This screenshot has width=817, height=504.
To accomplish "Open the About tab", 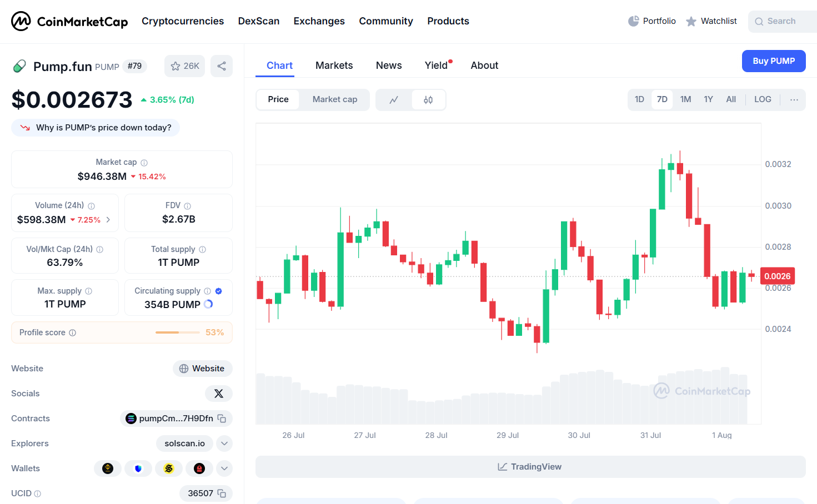I will pos(484,65).
